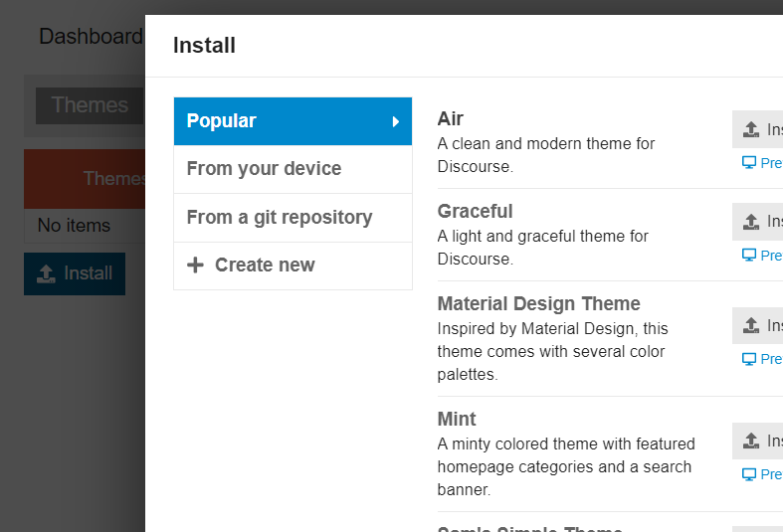
Task: Click the upload icon on Mint install button
Action: [x=751, y=441]
